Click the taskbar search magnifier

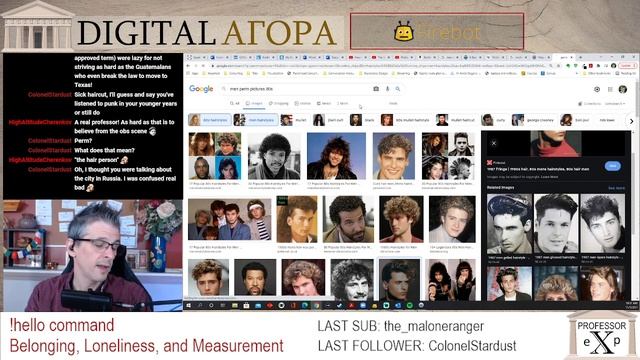200,305
